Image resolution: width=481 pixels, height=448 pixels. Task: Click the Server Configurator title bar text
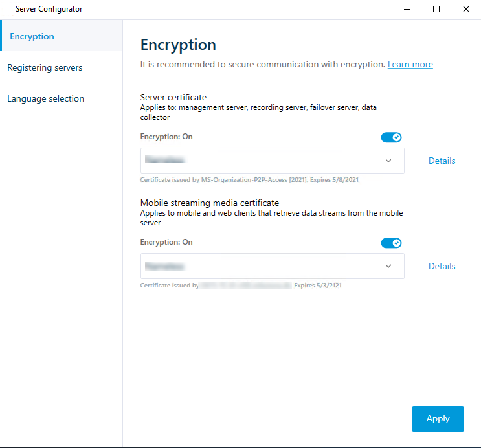49,10
